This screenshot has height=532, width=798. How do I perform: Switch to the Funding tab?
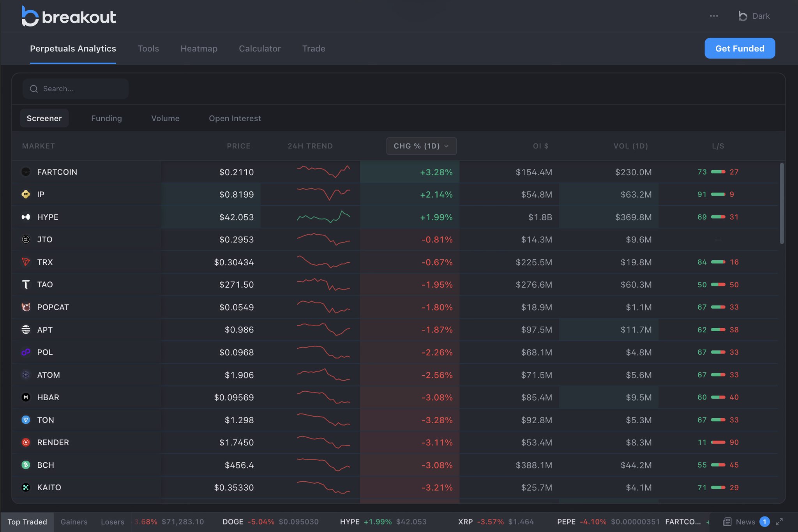tap(106, 118)
